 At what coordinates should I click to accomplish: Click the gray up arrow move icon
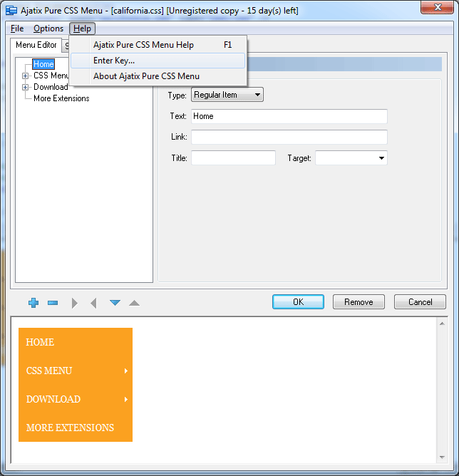coord(134,303)
